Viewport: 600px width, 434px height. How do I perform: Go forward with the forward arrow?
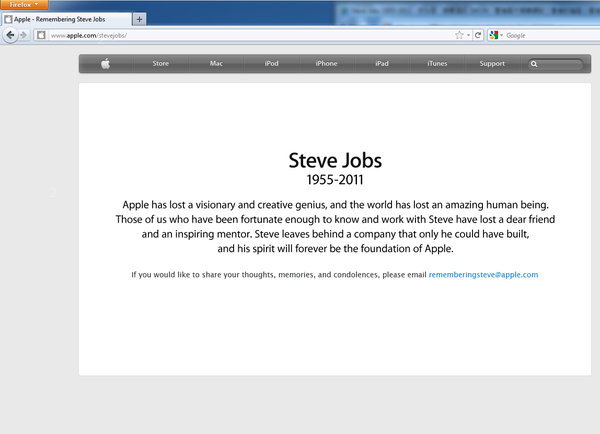click(x=24, y=35)
